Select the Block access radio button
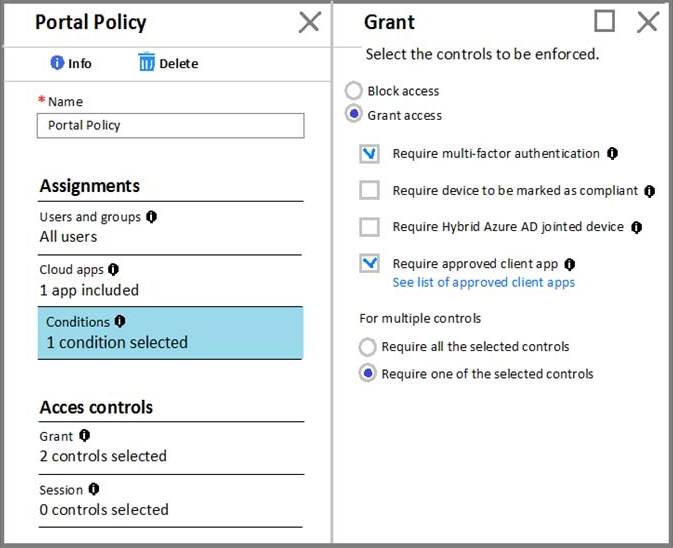The width and height of the screenshot is (673, 548). point(354,91)
